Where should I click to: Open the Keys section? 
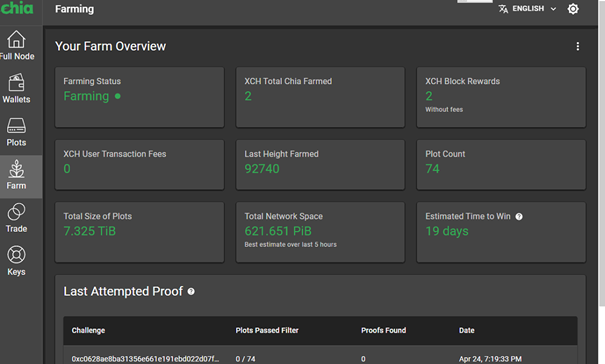(17, 262)
